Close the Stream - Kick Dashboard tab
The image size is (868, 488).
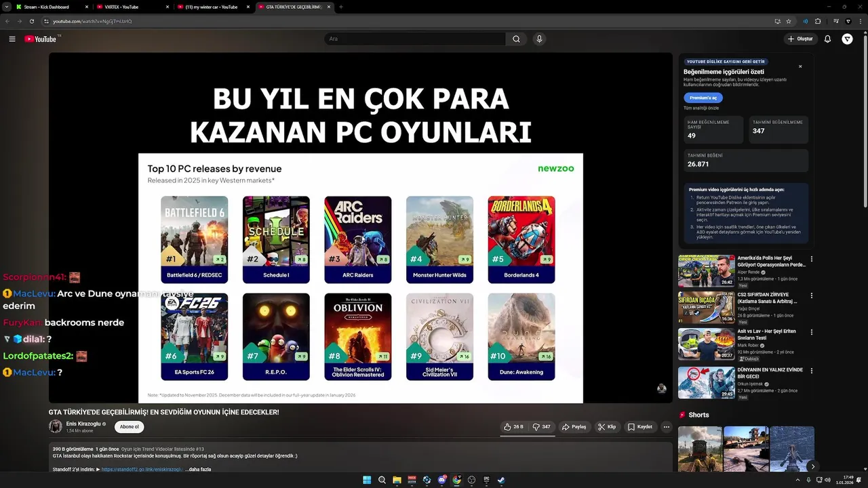(x=87, y=7)
